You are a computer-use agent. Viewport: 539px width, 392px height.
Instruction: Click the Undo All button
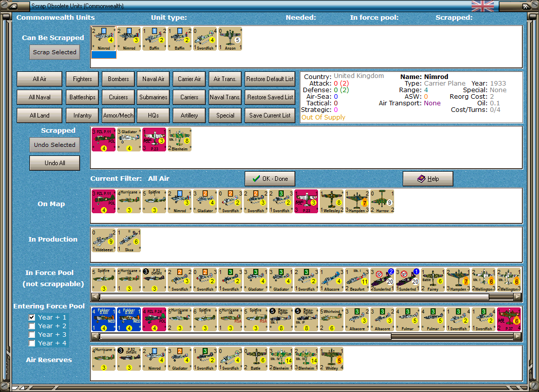pos(55,163)
